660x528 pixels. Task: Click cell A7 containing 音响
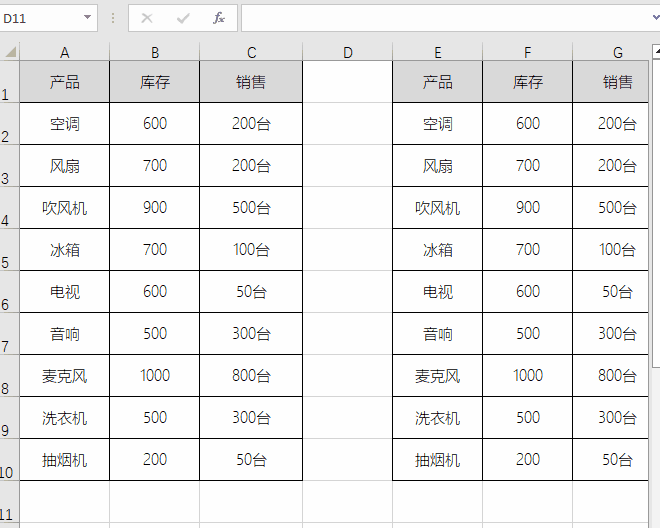tap(64, 333)
